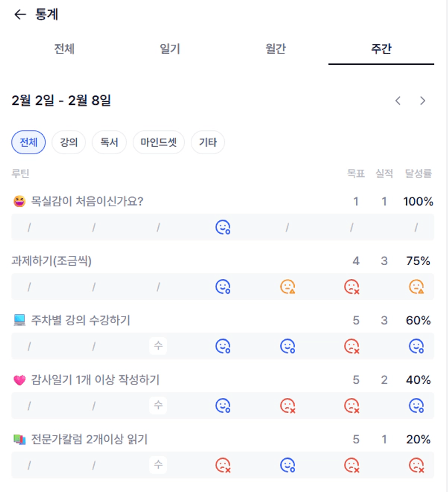Filter routines by 기타
The image size is (448, 492).
[208, 143]
